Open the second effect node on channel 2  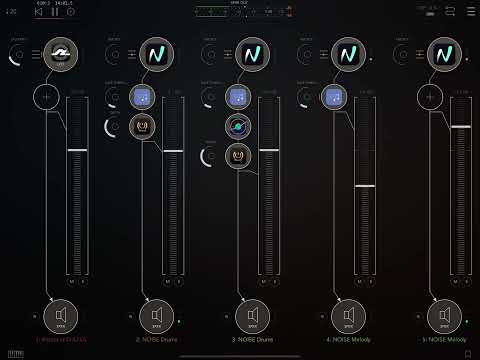tap(142, 126)
